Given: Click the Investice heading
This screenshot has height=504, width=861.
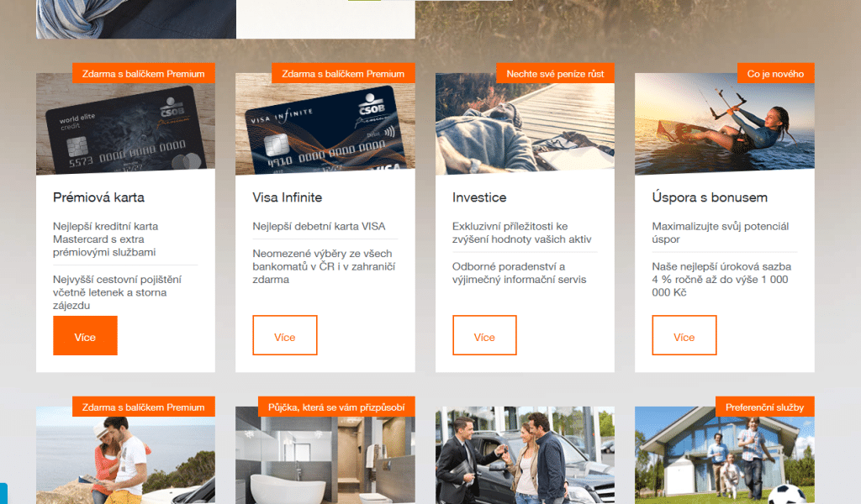Looking at the screenshot, I should point(479,197).
